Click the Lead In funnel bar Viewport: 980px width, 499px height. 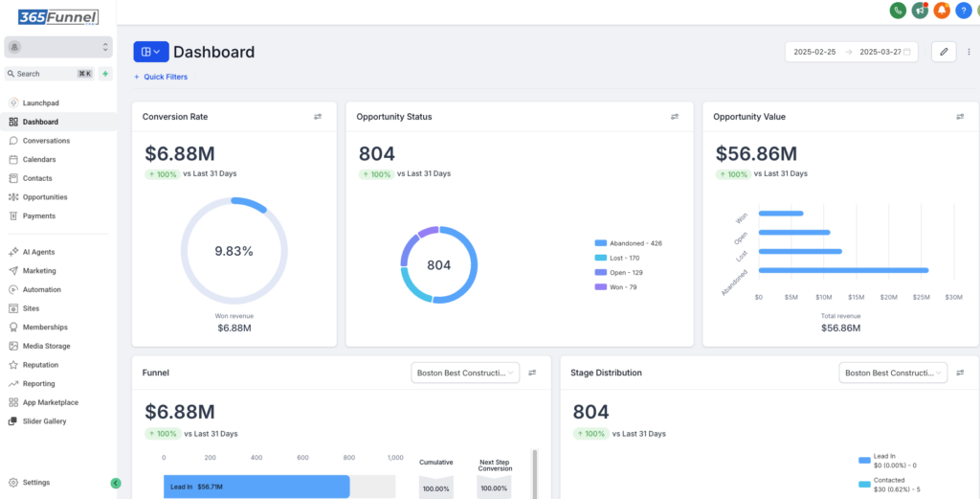point(256,487)
